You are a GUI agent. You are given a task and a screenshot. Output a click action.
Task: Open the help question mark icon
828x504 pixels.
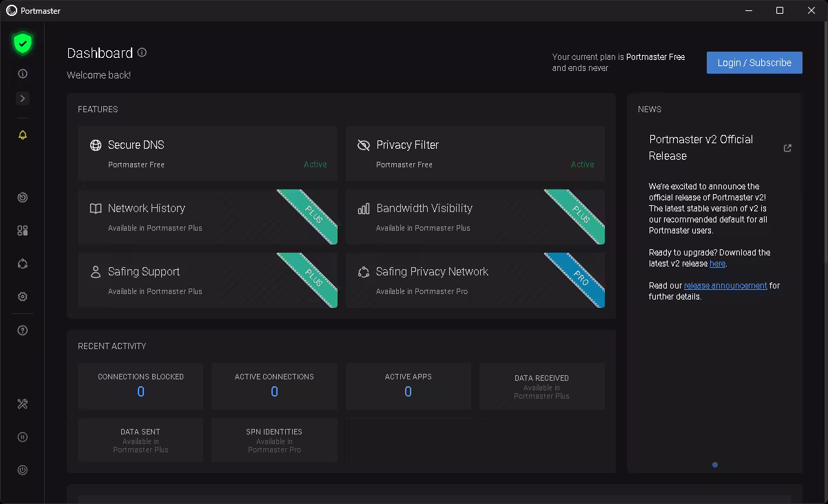point(23,330)
